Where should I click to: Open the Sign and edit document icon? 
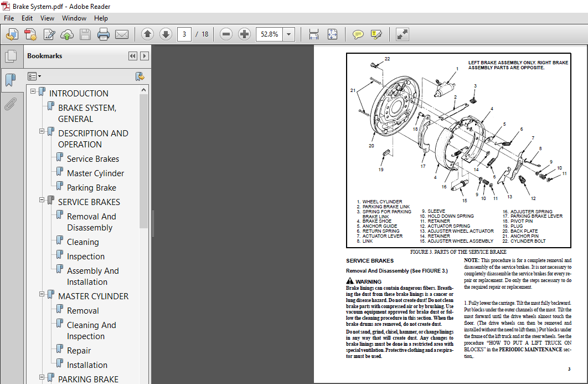(49, 34)
